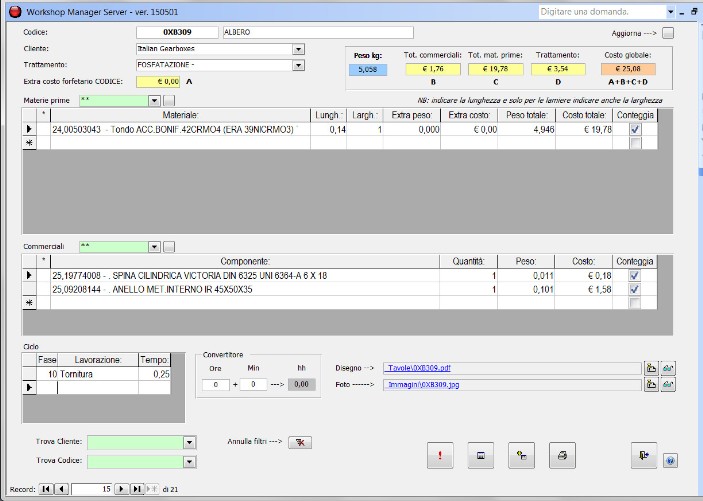Image resolution: width=703 pixels, height=501 pixels.
Task: Click the Tot. mat. prime value € 19,78
Action: tap(495, 69)
